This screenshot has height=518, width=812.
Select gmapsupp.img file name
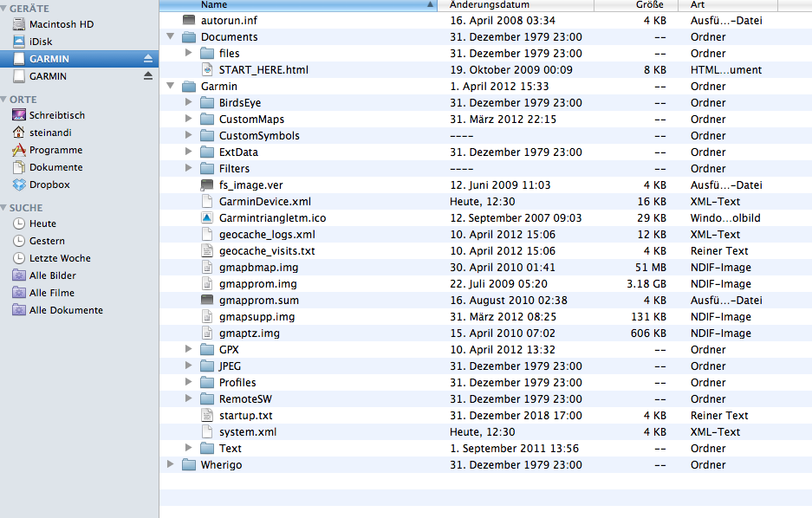(x=257, y=317)
